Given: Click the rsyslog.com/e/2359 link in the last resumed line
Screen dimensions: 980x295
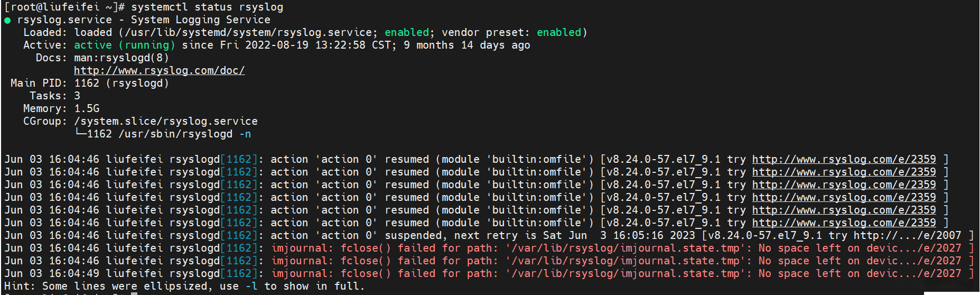Looking at the screenshot, I should coord(844,223).
